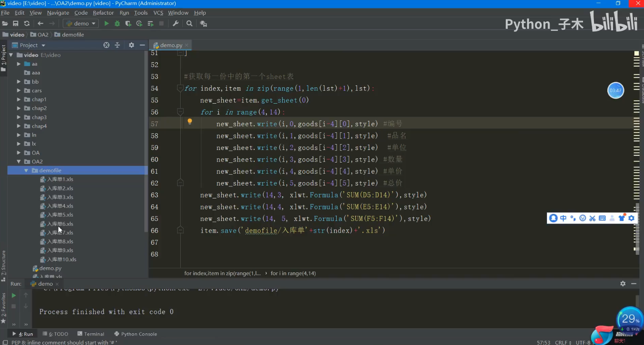Hide the Project panel with minus icon
644x345 pixels.
142,45
